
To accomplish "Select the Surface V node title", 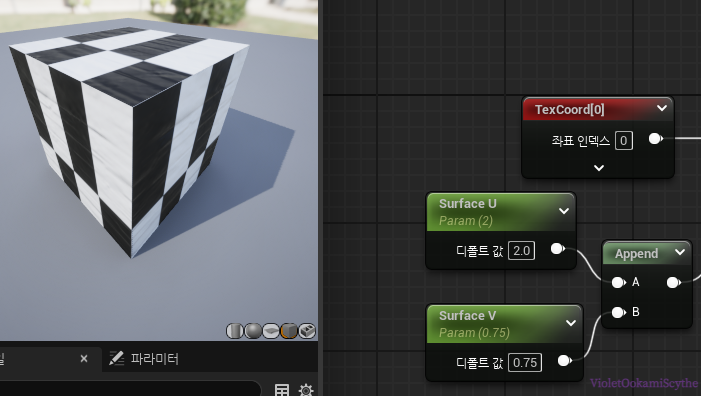I will [x=468, y=316].
